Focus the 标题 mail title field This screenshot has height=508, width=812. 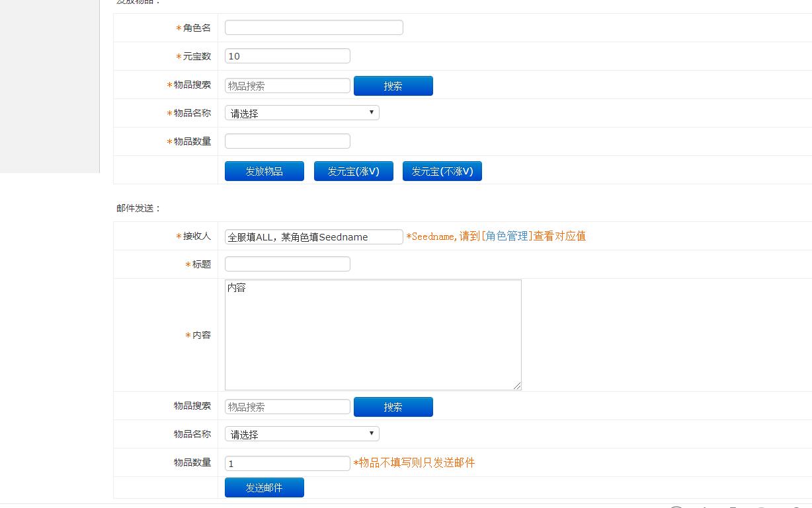point(287,264)
